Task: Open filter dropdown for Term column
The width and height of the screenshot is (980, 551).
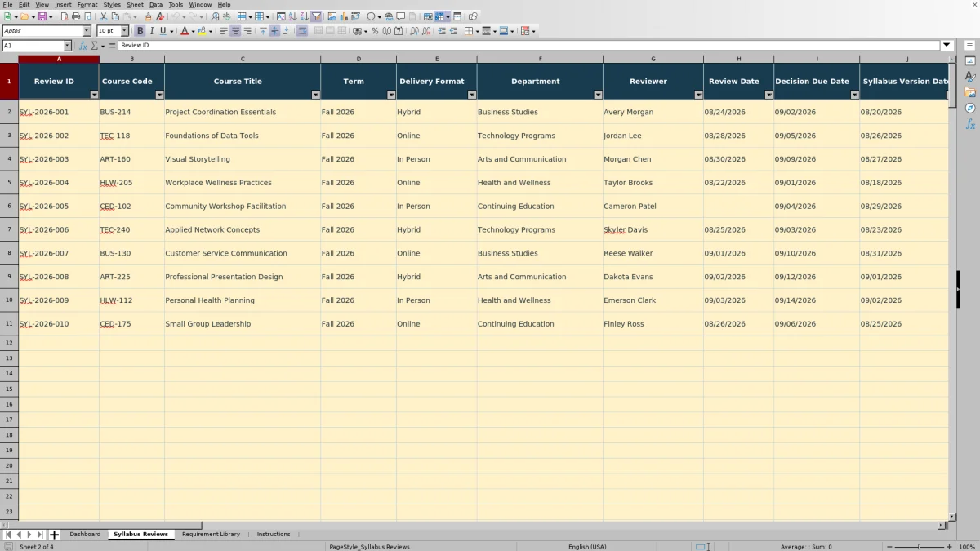Action: click(391, 95)
